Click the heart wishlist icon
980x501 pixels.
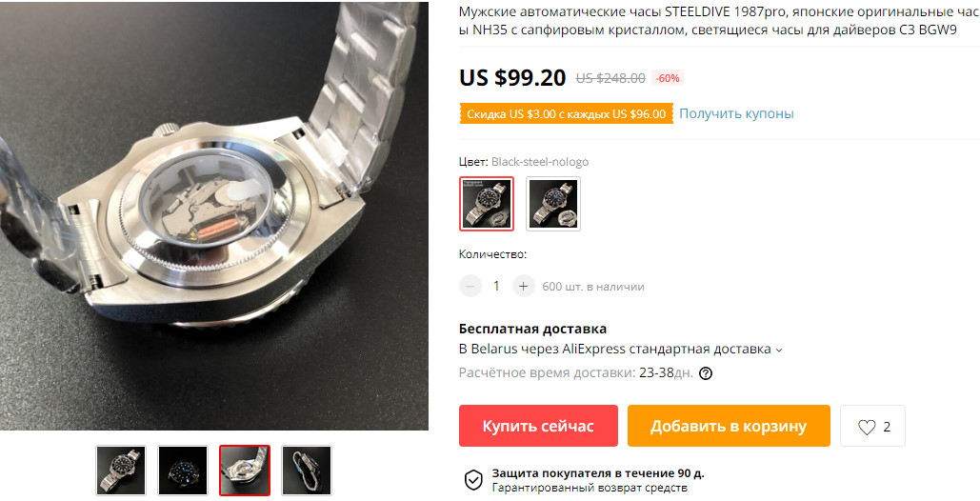[x=867, y=428]
